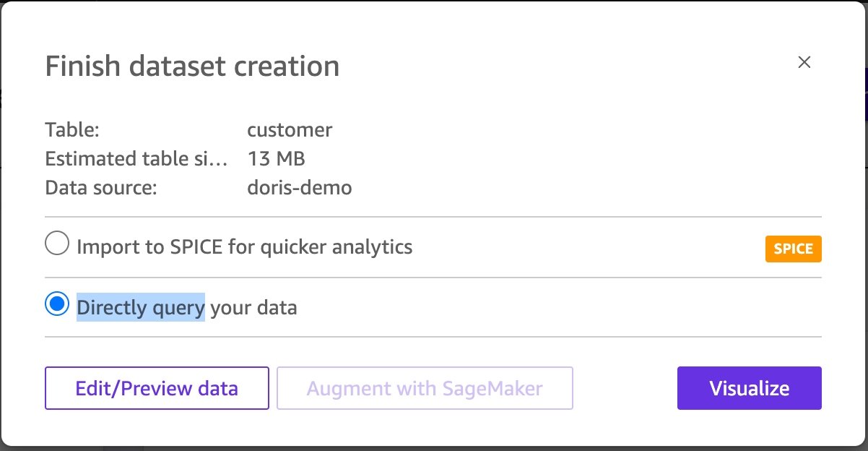Viewport: 868px width, 451px height.
Task: Select the Directly query your data radio button
Action: coord(56,306)
